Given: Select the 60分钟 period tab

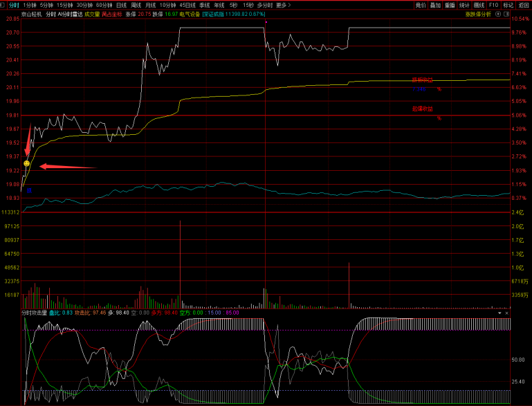Looking at the screenshot, I should pos(104,5).
